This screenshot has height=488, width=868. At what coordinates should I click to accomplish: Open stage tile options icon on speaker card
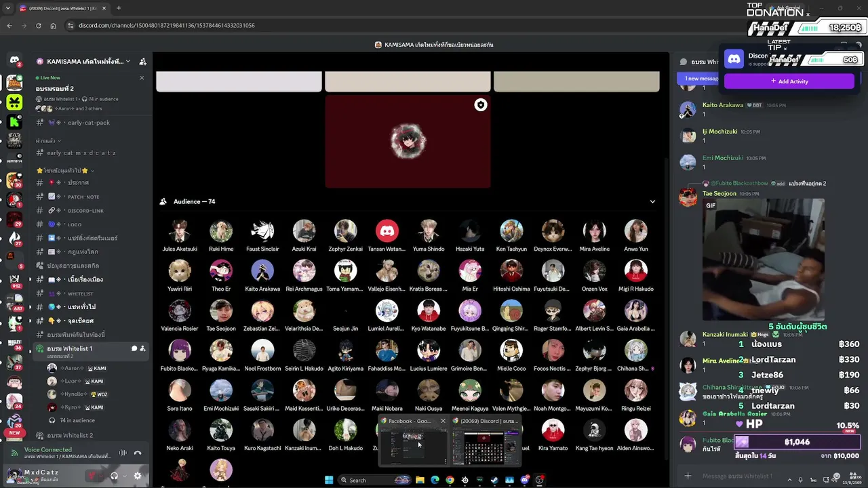pos(481,104)
